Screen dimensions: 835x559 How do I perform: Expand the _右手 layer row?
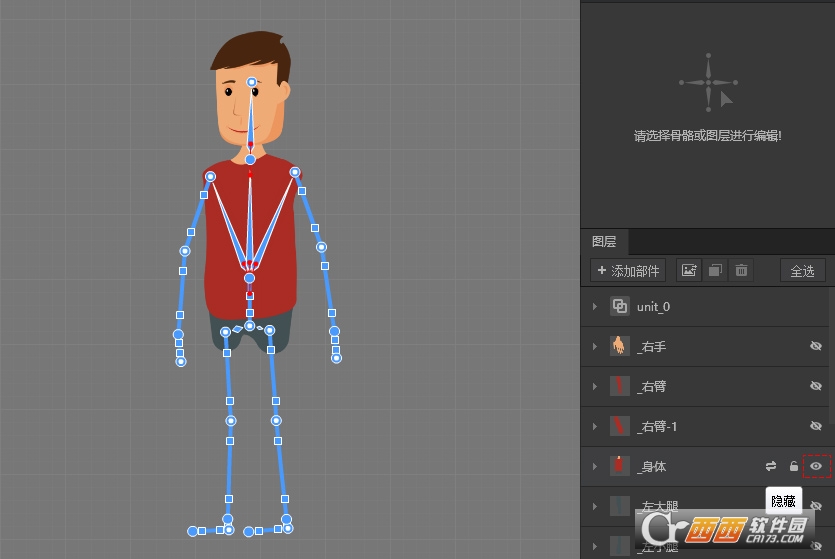coord(595,347)
